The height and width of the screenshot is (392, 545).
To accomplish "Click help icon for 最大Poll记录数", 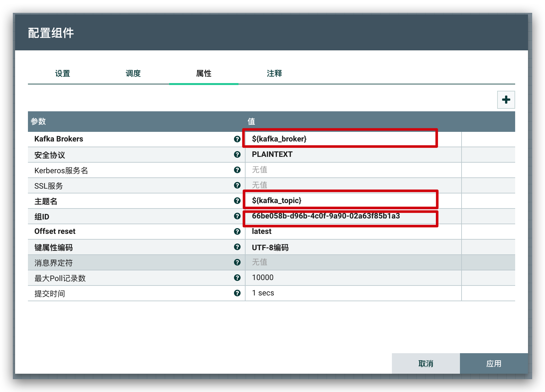I will (x=237, y=278).
